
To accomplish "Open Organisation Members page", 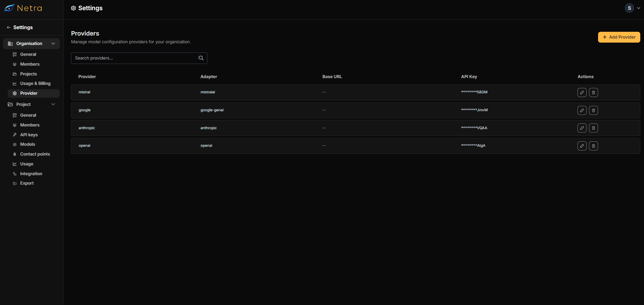I will tap(30, 64).
